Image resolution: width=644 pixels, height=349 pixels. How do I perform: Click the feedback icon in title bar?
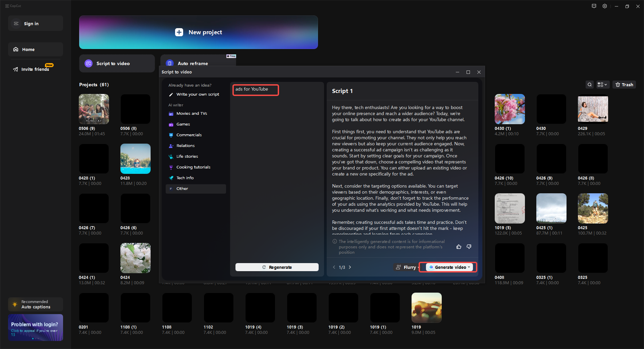pyautogui.click(x=594, y=6)
